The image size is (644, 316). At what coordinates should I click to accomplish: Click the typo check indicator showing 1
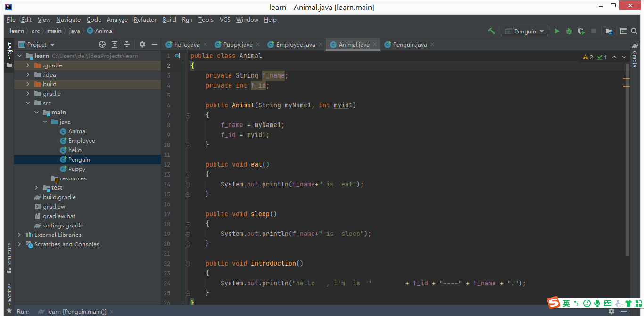[602, 57]
